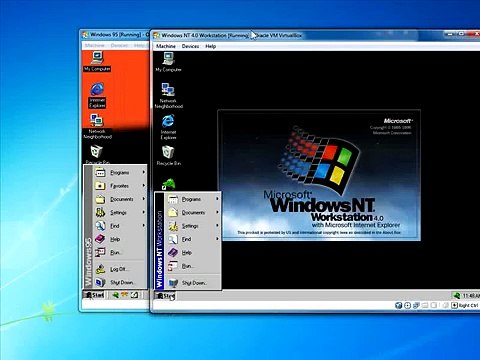Viewport: 480px width, 360px height.
Task: Open Devices menu in Windows 95 VirtualBox window
Action: pos(119,45)
